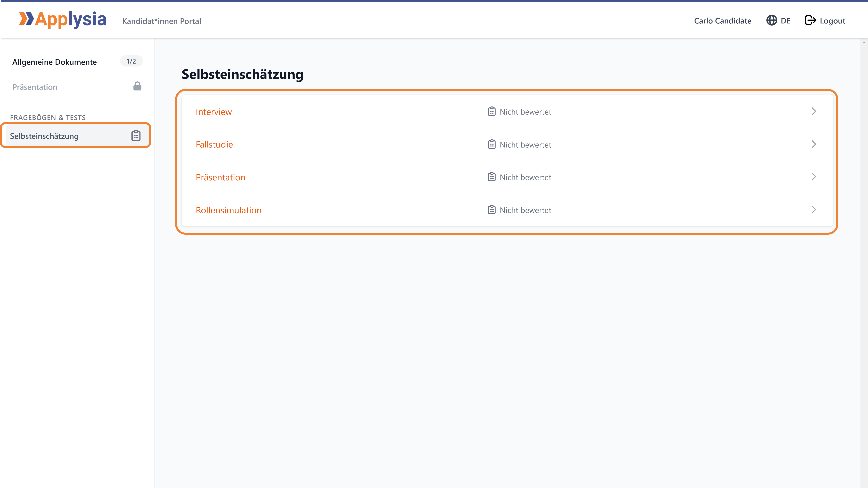The width and height of the screenshot is (868, 488).
Task: Click Nicht bewertet status in Fallstudie row
Action: pos(525,145)
